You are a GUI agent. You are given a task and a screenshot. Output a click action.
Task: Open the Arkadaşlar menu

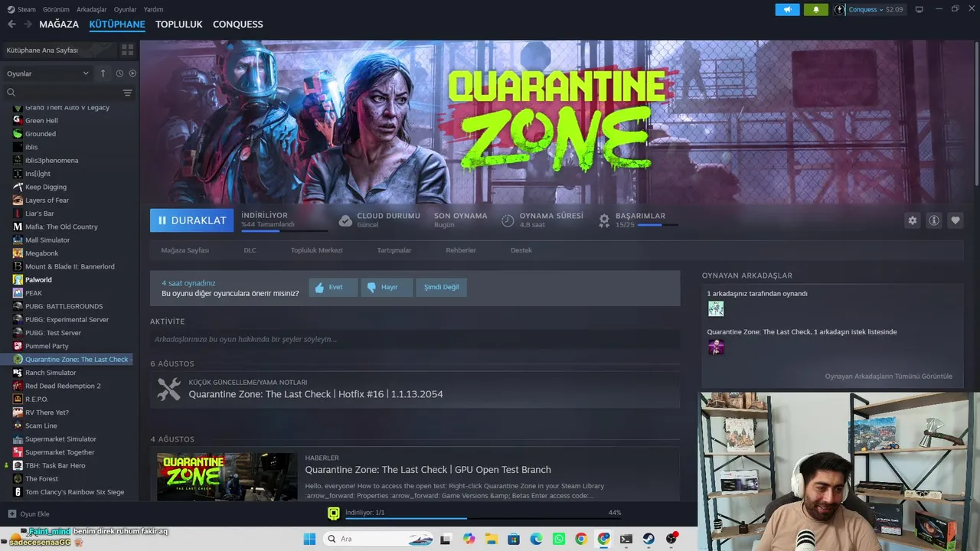point(92,9)
